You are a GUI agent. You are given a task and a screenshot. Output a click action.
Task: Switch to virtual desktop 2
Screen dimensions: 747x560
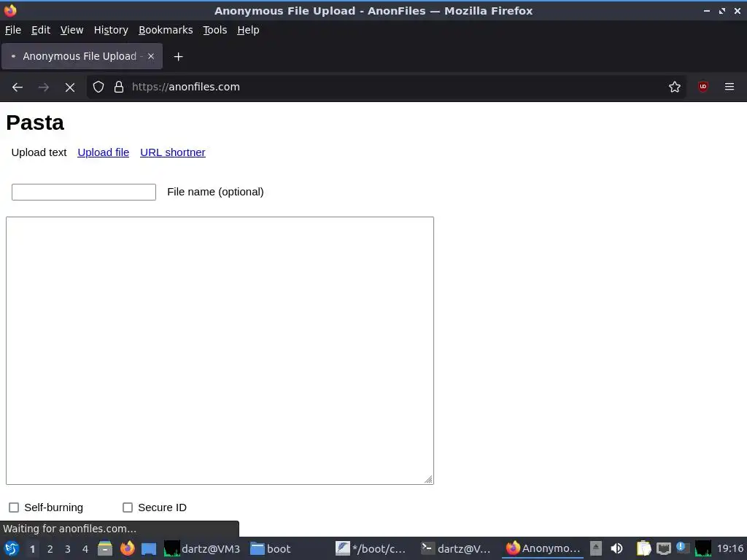[50, 549]
